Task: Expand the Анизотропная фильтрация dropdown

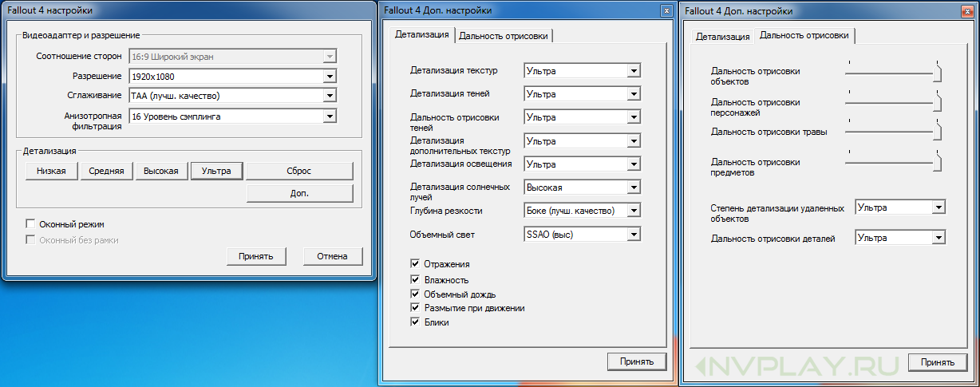Action: (x=232, y=116)
